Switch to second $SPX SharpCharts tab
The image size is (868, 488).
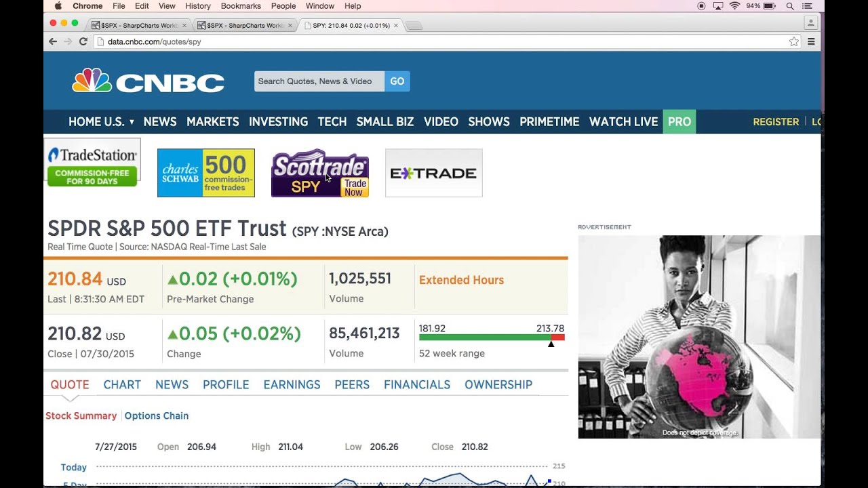click(x=244, y=26)
